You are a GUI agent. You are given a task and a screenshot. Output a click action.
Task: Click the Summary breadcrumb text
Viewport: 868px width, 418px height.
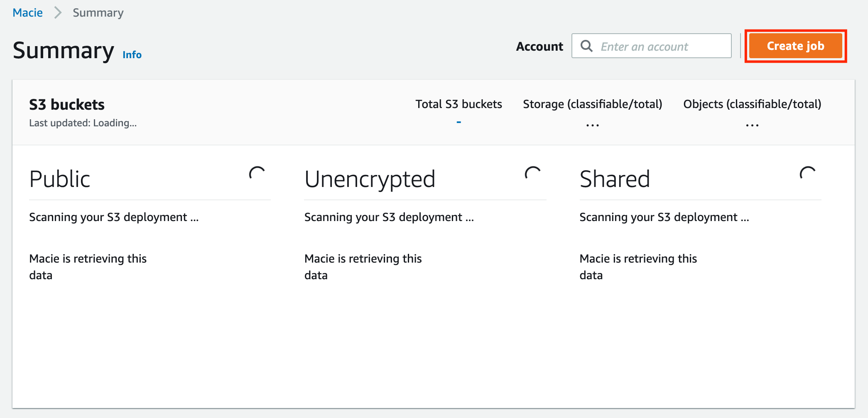pyautogui.click(x=98, y=13)
